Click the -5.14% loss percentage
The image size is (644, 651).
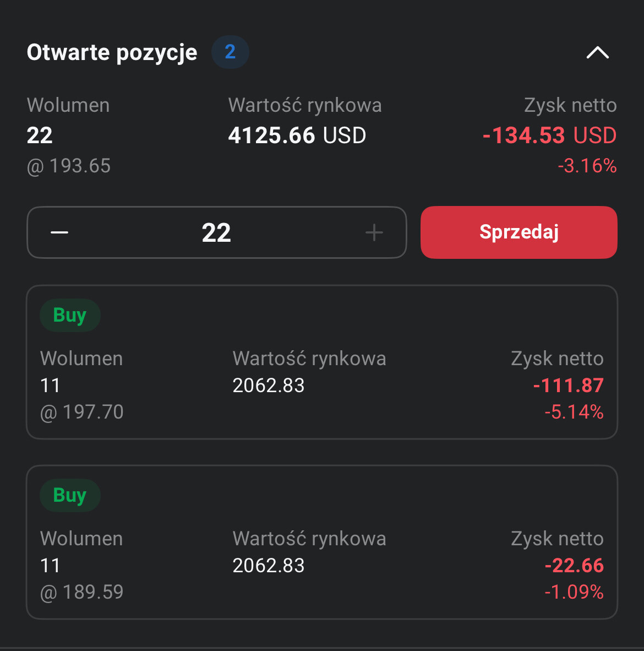point(574,412)
